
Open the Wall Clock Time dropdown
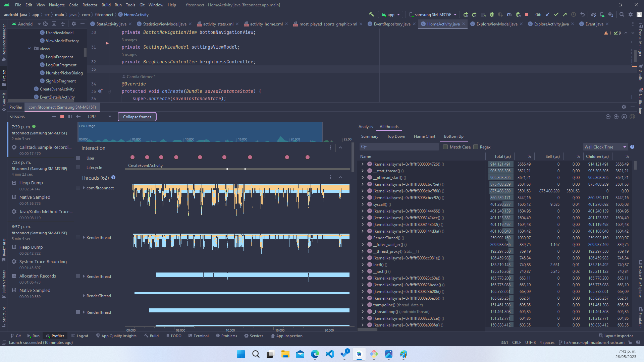point(605,147)
